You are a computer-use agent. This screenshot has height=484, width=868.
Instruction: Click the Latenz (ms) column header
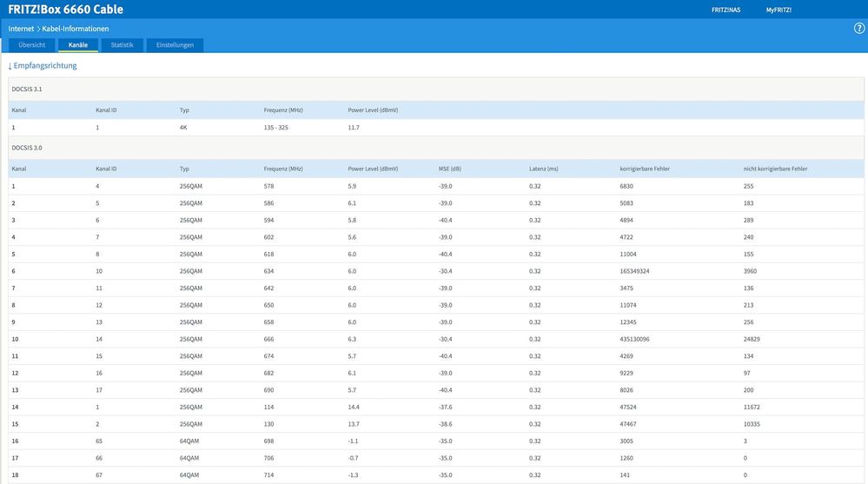544,169
